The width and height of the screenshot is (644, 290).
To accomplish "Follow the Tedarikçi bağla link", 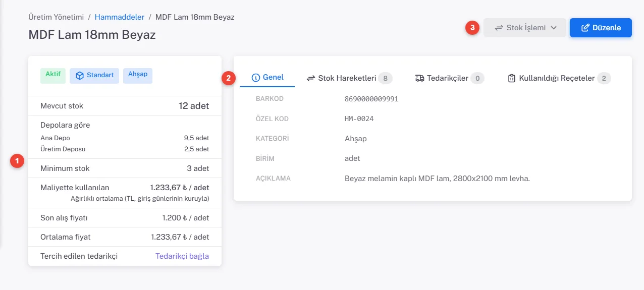I will (182, 256).
